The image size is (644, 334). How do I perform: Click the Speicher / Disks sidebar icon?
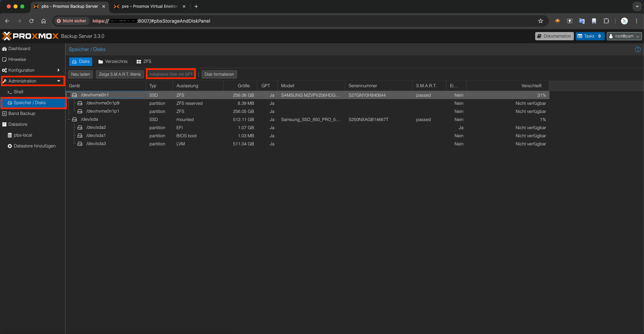(9, 102)
